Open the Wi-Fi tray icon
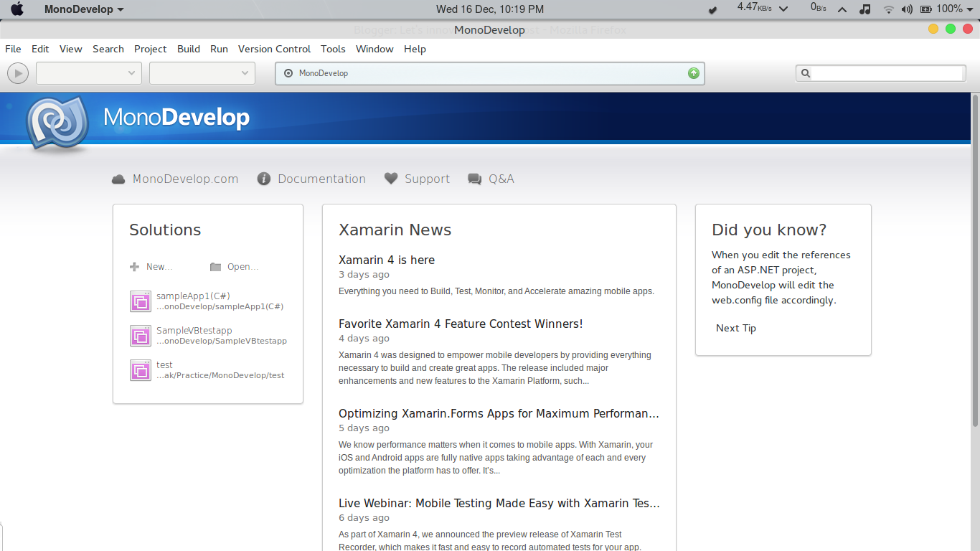This screenshot has width=980, height=551. 889,9
